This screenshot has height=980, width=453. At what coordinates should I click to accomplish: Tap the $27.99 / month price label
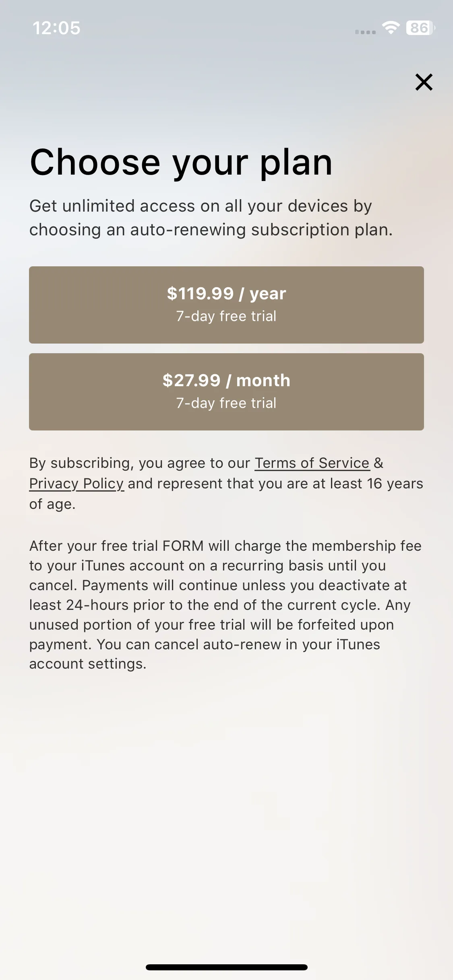[x=226, y=381]
